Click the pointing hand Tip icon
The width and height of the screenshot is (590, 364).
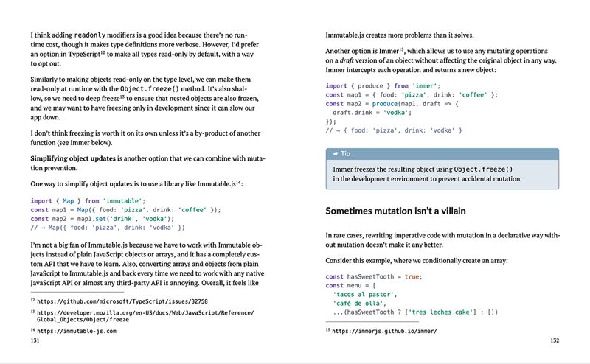[336, 154]
